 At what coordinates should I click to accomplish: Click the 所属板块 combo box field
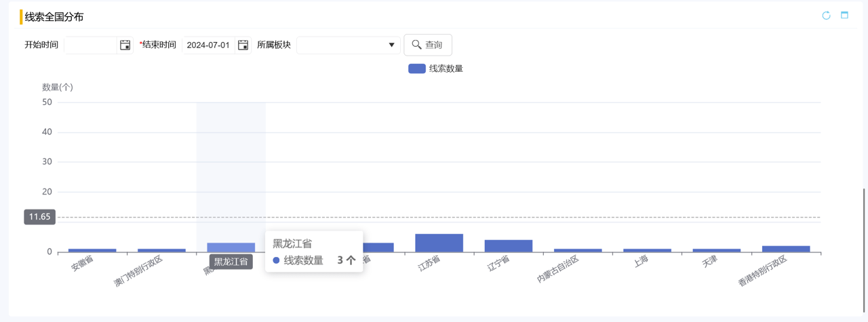point(340,45)
